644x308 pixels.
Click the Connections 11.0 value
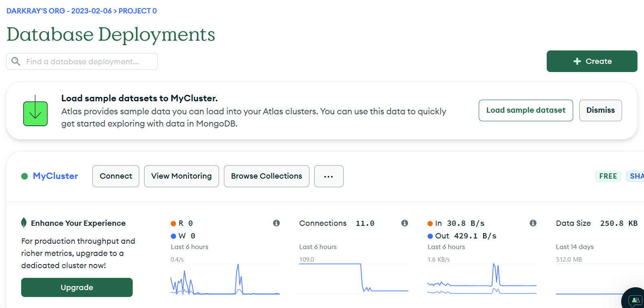365,223
